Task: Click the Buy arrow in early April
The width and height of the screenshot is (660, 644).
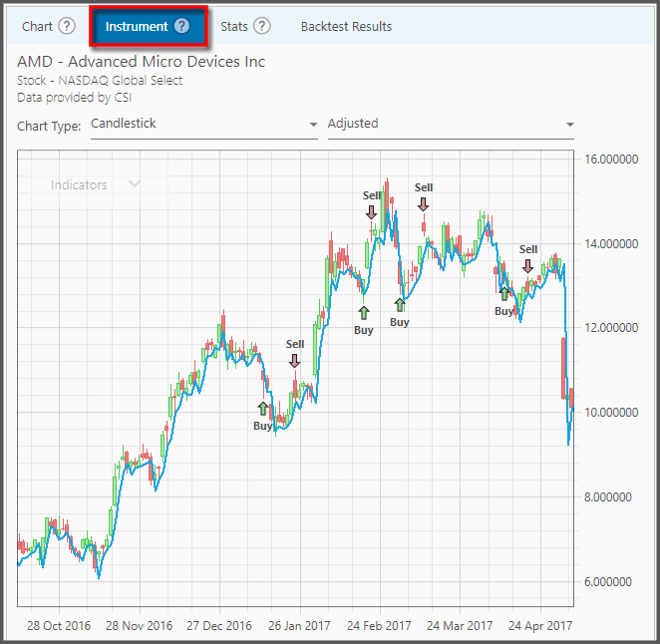Action: [504, 294]
